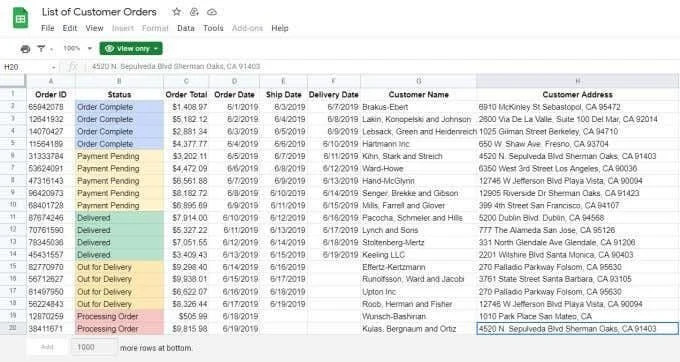Click the document title List of Customer Orders

pos(99,12)
